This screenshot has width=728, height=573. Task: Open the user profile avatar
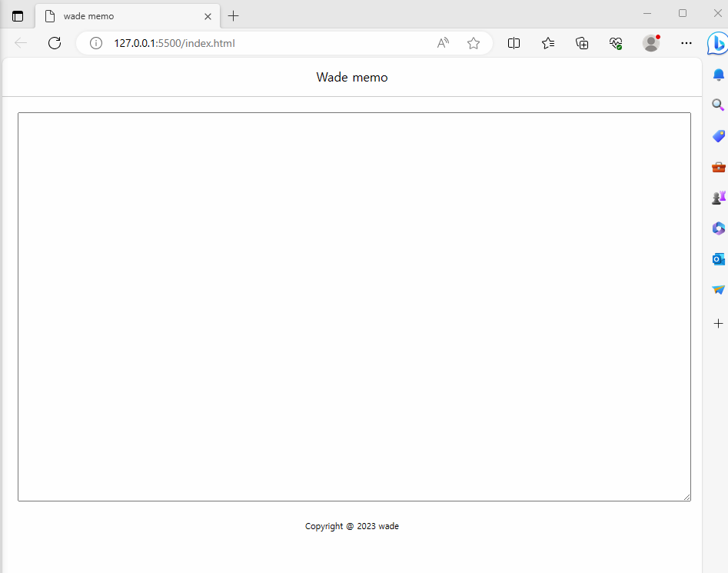click(x=651, y=43)
